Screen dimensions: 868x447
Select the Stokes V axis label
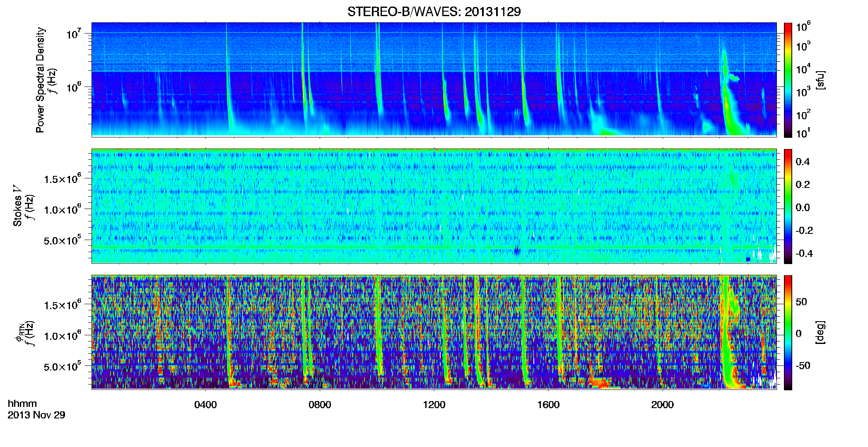[18, 206]
